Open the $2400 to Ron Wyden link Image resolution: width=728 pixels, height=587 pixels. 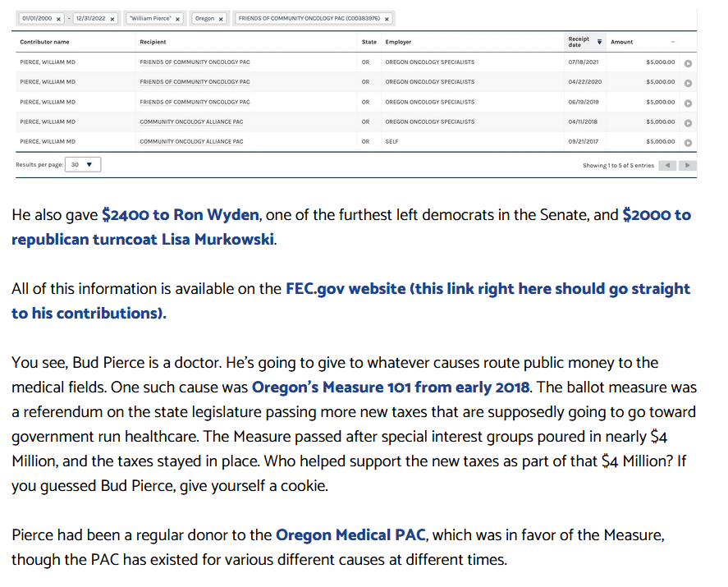click(181, 215)
